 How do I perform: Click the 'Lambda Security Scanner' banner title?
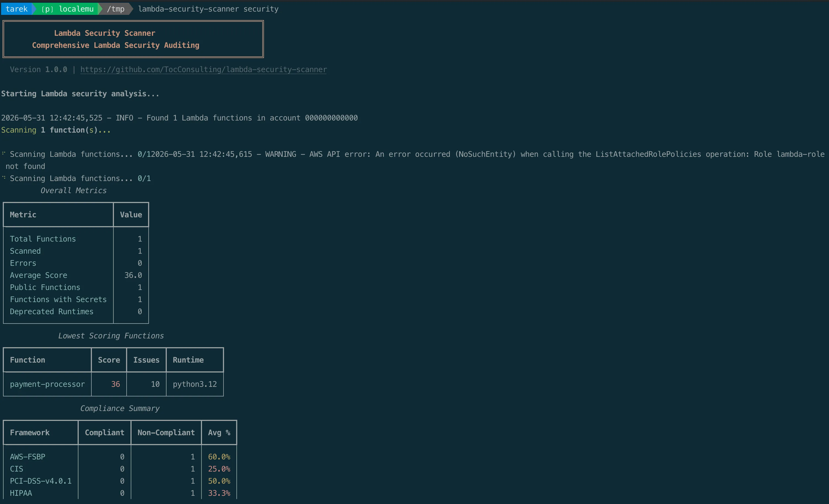pyautogui.click(x=105, y=33)
